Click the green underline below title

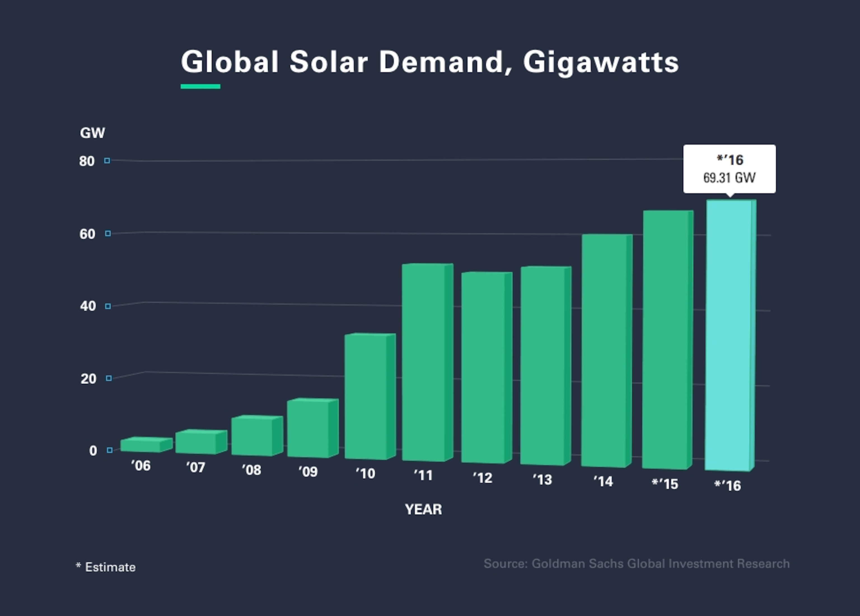click(200, 86)
